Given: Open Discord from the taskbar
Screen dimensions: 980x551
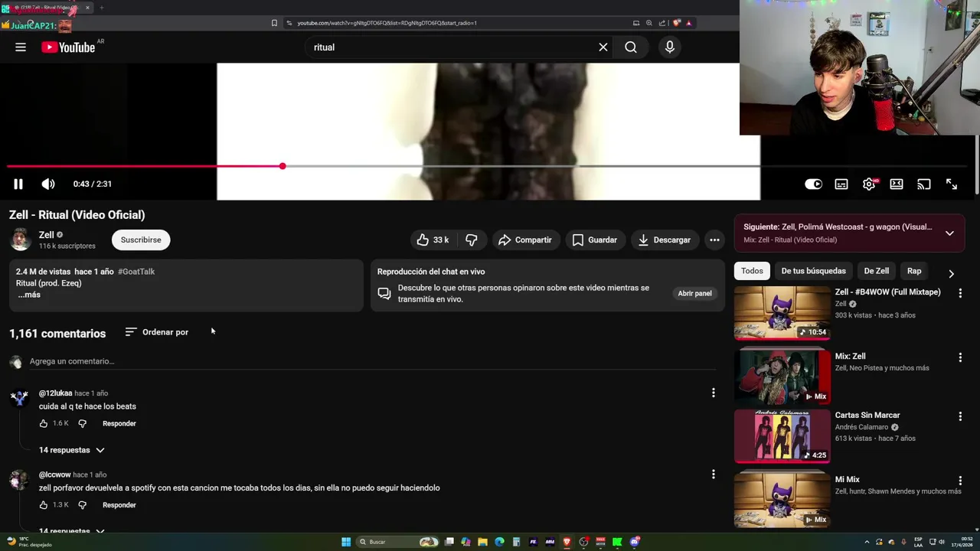Looking at the screenshot, I should [x=634, y=542].
